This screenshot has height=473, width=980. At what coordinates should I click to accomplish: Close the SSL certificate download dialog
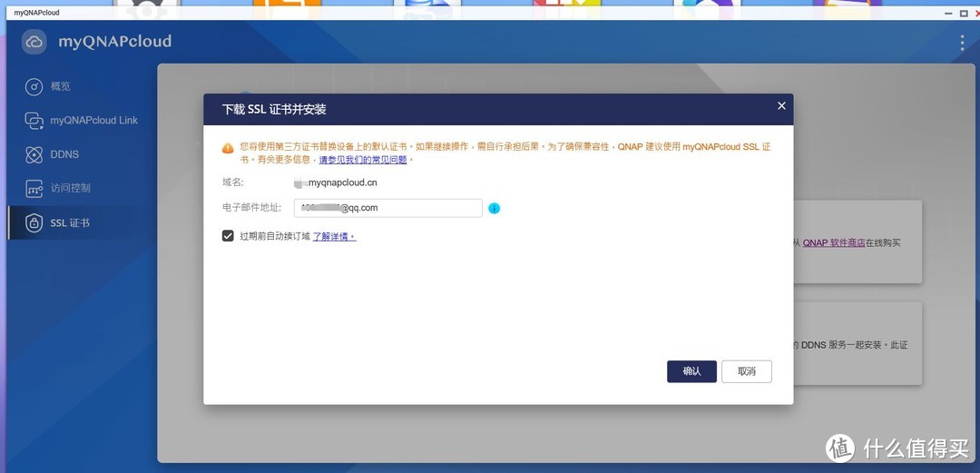coord(781,105)
